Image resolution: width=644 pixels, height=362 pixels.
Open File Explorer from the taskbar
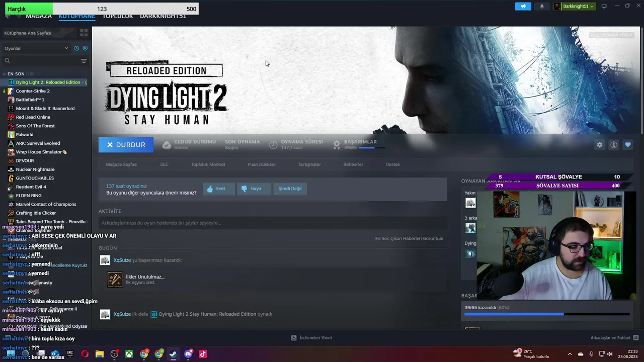pyautogui.click(x=100, y=354)
